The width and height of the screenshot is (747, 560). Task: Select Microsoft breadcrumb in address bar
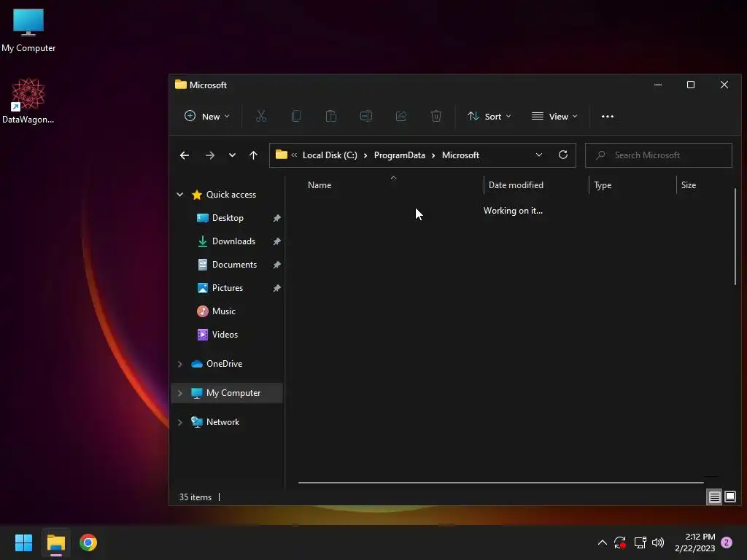[460, 155]
